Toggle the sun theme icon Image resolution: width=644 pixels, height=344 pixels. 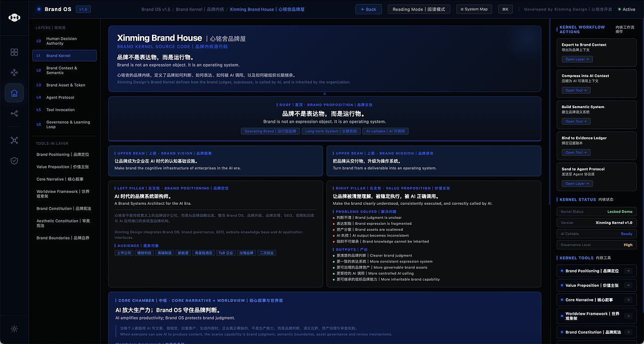coord(14,329)
